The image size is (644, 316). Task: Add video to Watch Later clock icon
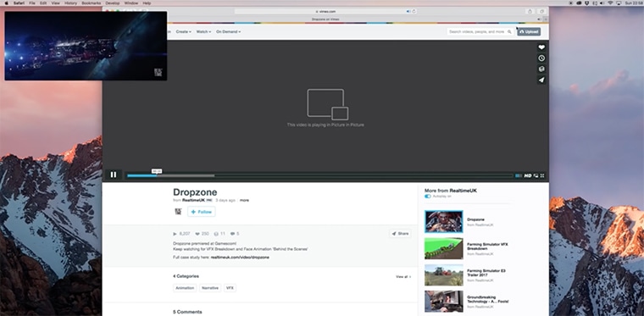tap(541, 58)
